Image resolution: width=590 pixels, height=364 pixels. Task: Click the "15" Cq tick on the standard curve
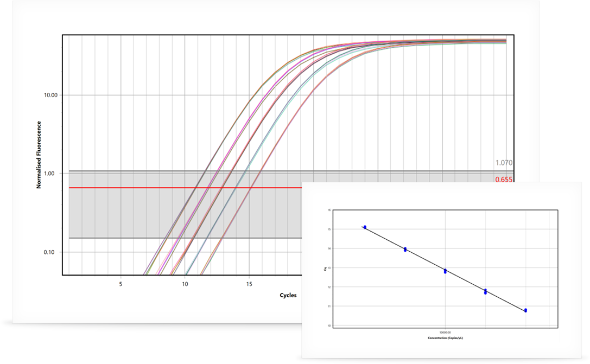pos(329,229)
